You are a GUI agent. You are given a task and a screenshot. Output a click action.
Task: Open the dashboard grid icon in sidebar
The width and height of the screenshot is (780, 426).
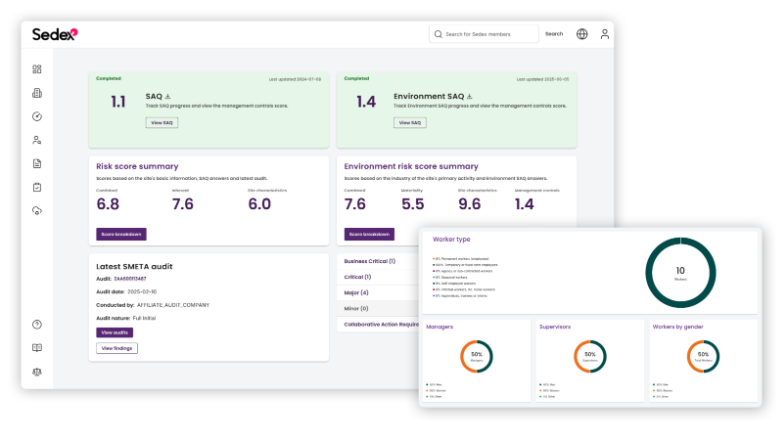point(37,69)
